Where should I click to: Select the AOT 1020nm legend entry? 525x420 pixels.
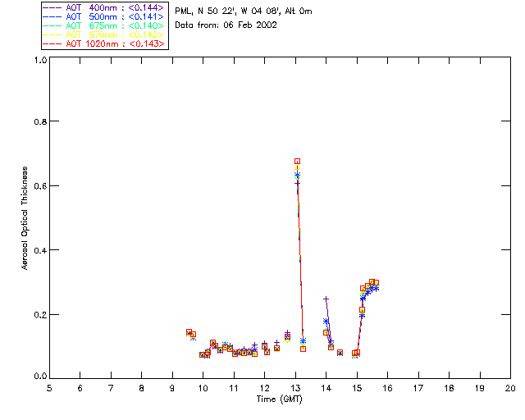coord(103,43)
